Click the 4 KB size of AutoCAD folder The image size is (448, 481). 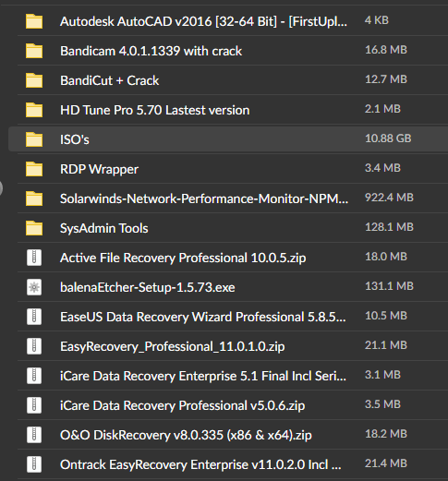pos(377,20)
